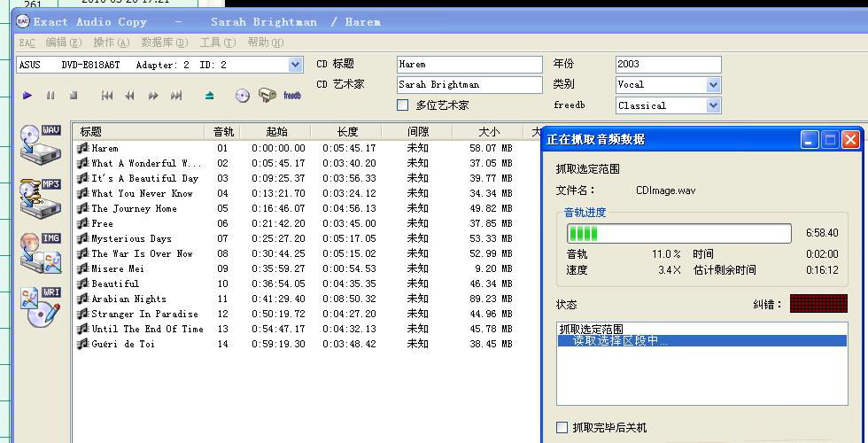Click the music note icon beside Harem
The width and height of the screenshot is (868, 443).
(x=83, y=148)
